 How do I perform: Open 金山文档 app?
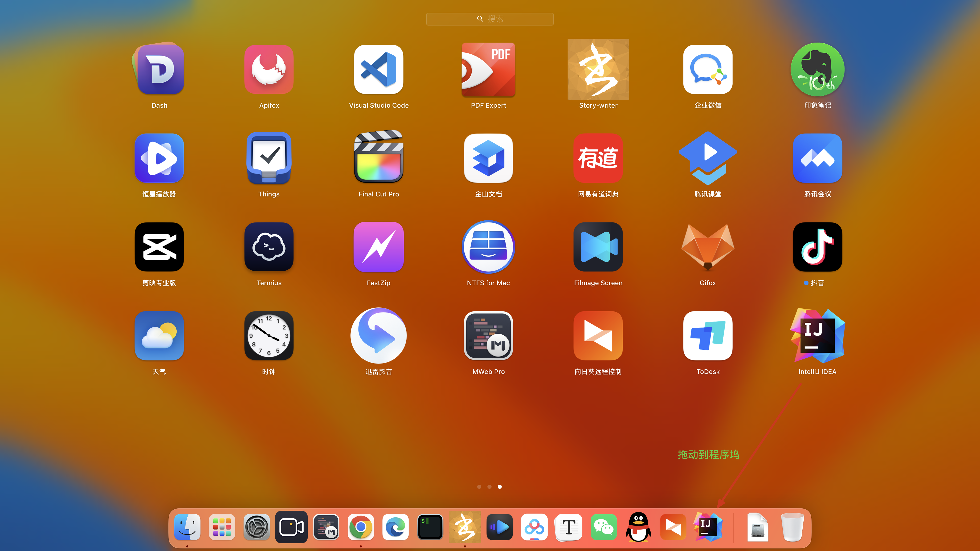point(488,158)
